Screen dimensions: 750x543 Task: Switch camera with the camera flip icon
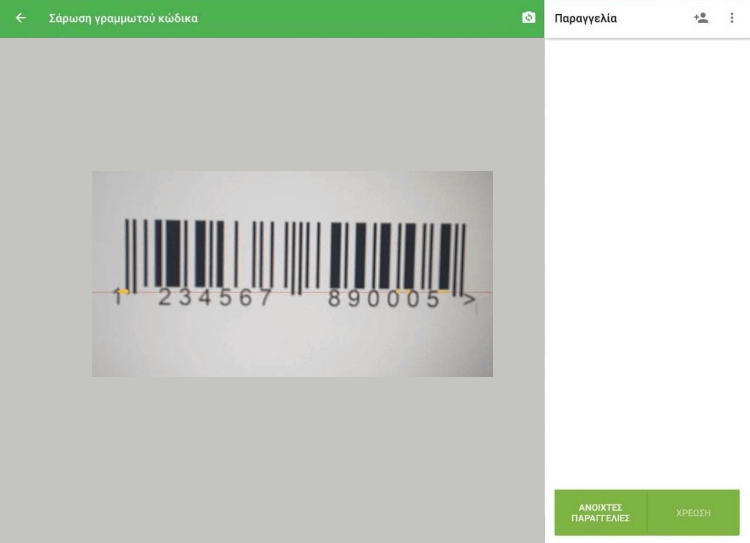(x=528, y=18)
